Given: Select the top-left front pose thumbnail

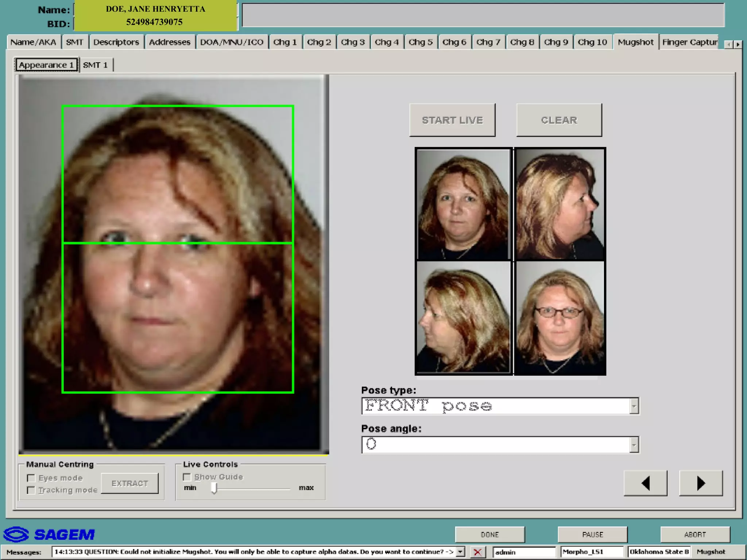Looking at the screenshot, I should tap(463, 204).
